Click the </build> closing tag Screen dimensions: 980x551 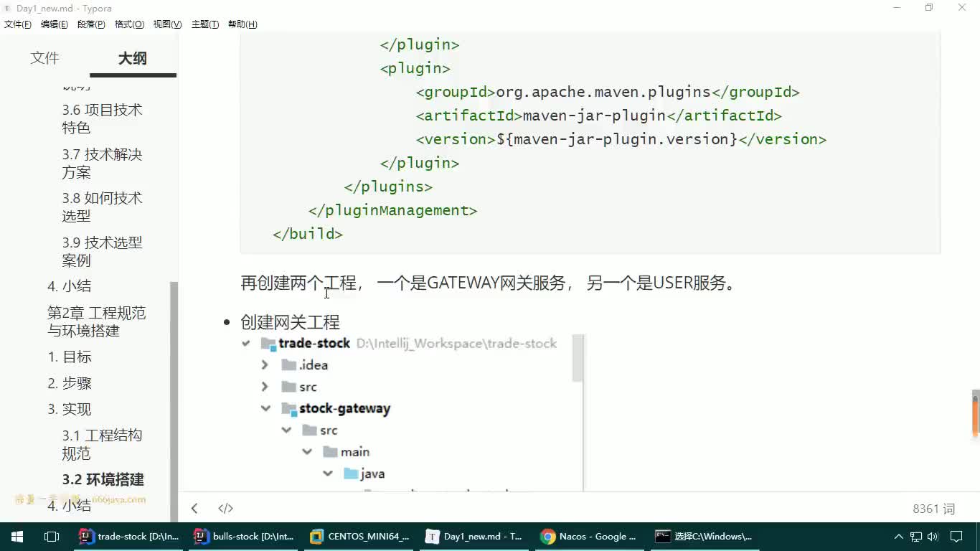[308, 234]
